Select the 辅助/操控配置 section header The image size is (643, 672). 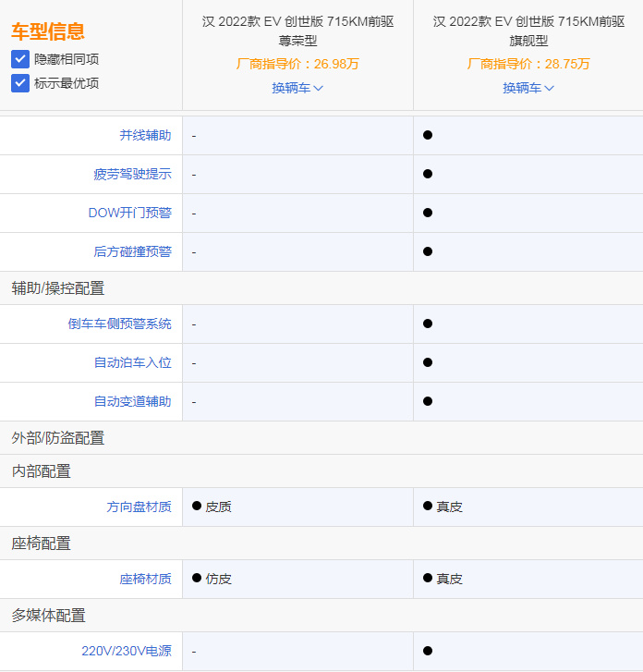pos(58,288)
